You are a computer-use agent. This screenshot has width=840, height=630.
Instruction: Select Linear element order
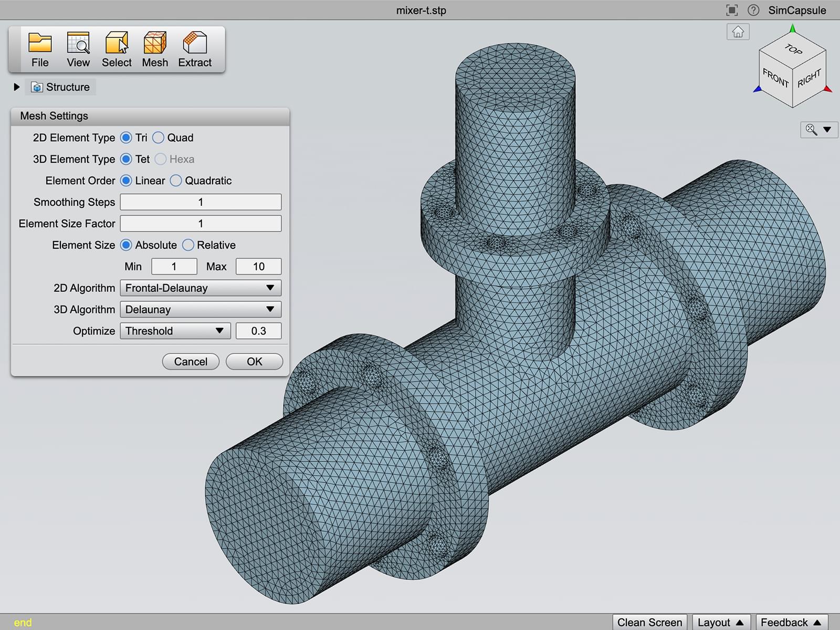[126, 181]
